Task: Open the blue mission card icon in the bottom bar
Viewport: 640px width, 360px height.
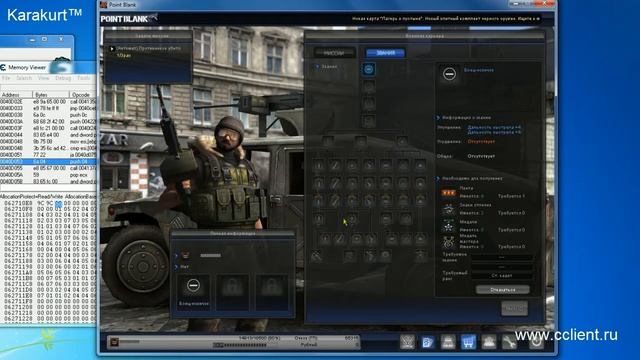Action: tap(427, 342)
